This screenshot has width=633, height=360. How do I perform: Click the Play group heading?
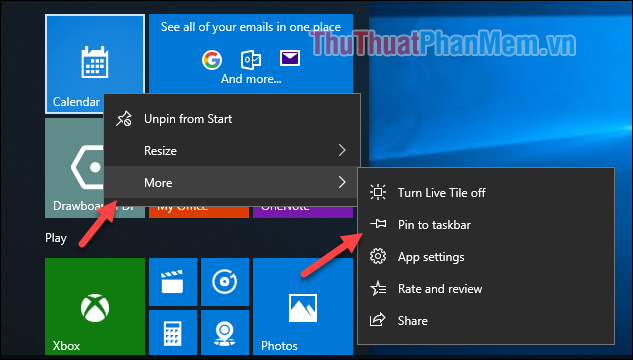(56, 238)
